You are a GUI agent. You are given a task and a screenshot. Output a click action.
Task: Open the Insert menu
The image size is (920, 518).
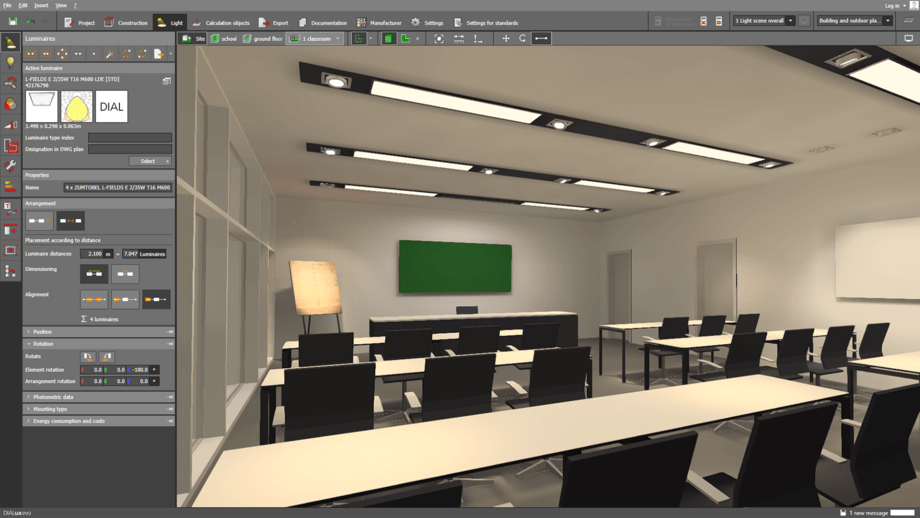pos(41,5)
